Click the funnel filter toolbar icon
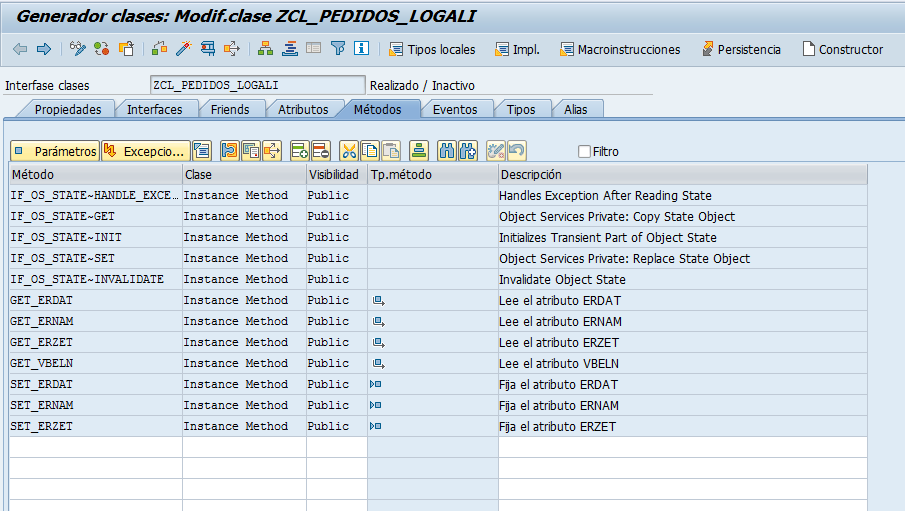The height and width of the screenshot is (511, 905). click(338, 49)
